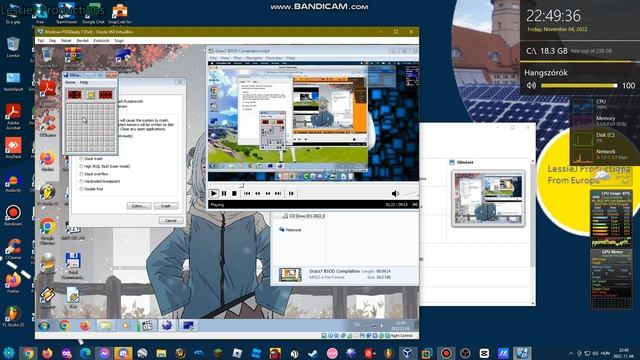Click the Hangszórók speaker icon

[531, 86]
